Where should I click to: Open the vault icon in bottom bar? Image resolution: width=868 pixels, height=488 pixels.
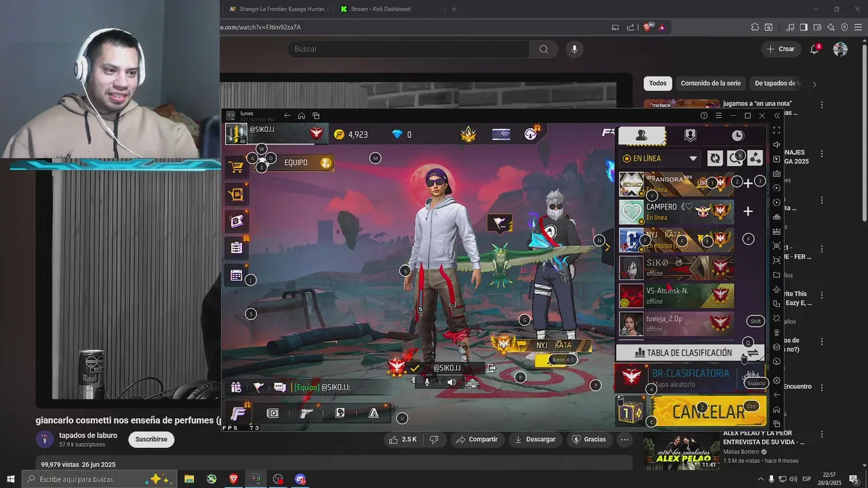[273, 413]
